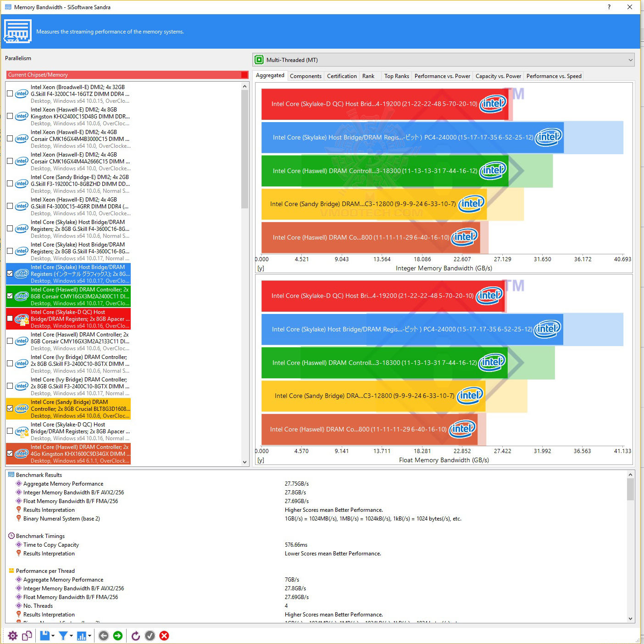644x644 pixels.
Task: Select the Time to Copy Capacity row
Action: click(x=51, y=544)
